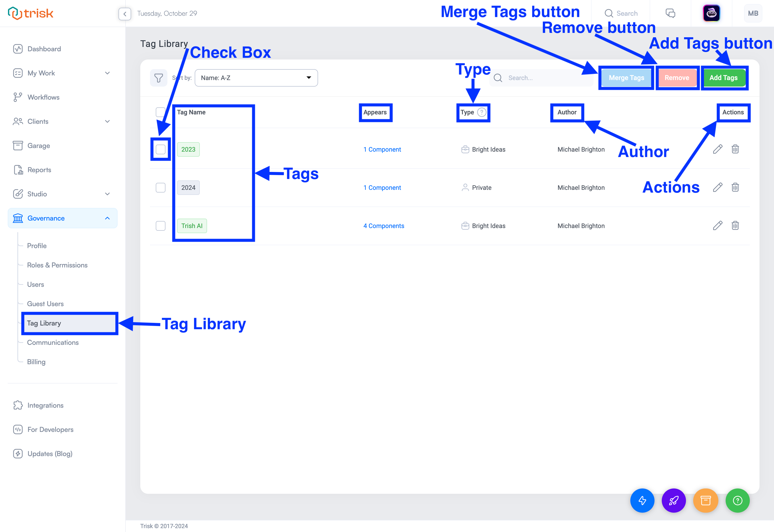Click the Merge Tags button
This screenshot has height=532, width=774.
[x=626, y=78]
